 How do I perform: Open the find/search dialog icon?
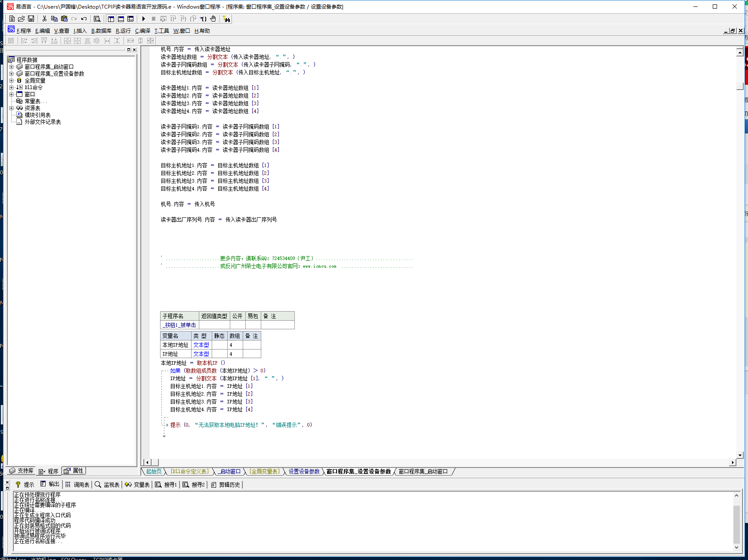(97, 19)
